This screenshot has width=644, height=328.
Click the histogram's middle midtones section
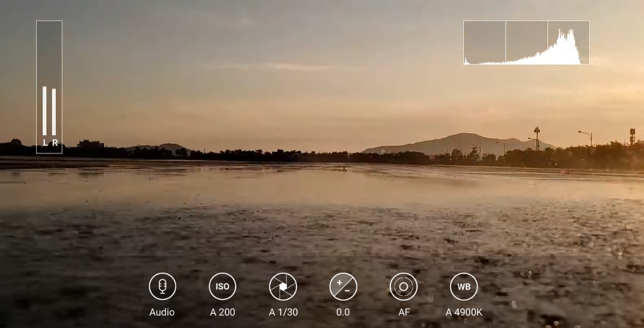[526, 43]
